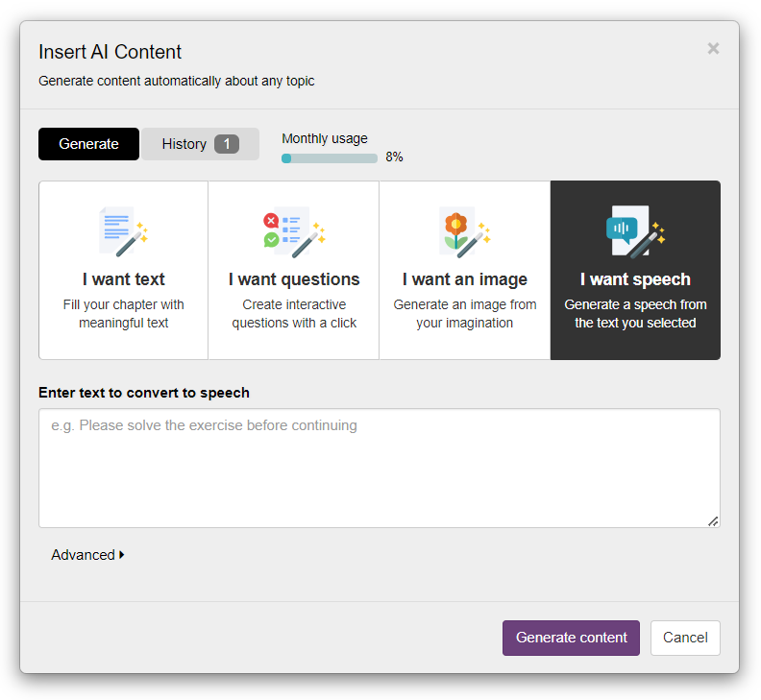Viewport: 761px width, 700px height.
Task: Click the Advanced disclosure triangle arrow
Action: pos(122,555)
